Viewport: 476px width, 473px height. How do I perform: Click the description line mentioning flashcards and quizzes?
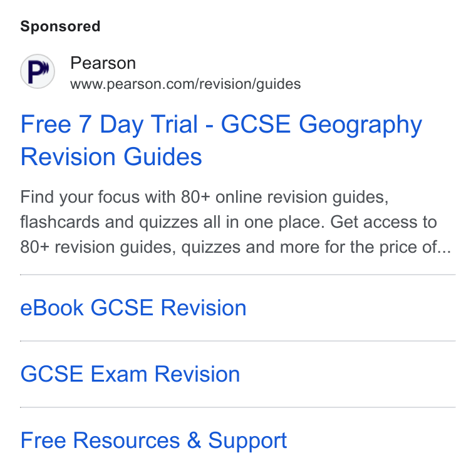228,222
